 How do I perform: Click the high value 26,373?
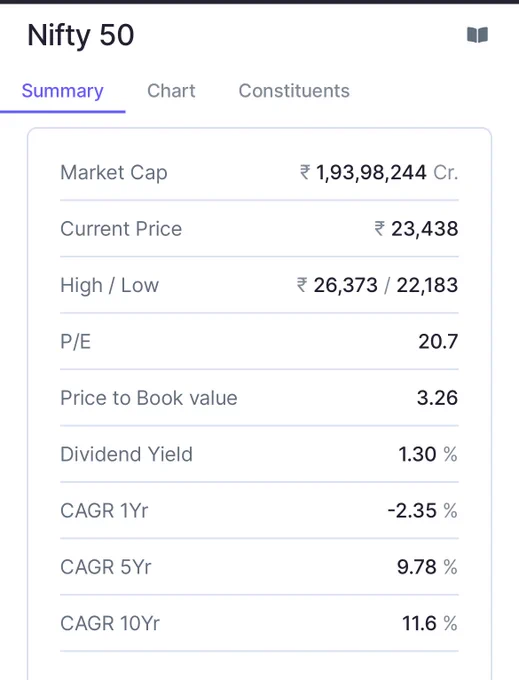point(346,285)
